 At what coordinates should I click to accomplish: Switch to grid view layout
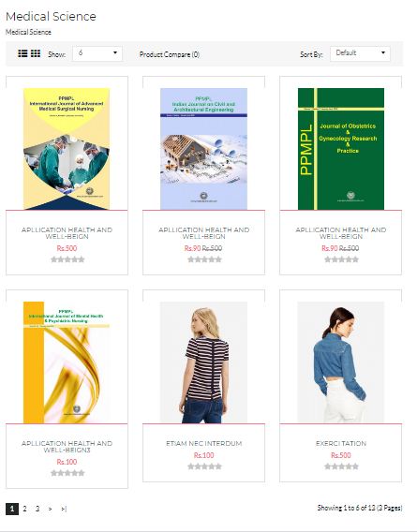[36, 53]
